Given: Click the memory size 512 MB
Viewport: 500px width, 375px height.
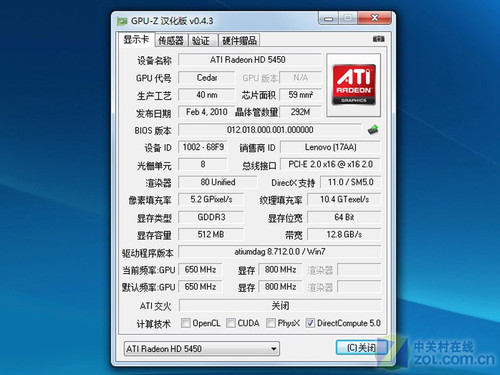Looking at the screenshot, I should coord(211,235).
